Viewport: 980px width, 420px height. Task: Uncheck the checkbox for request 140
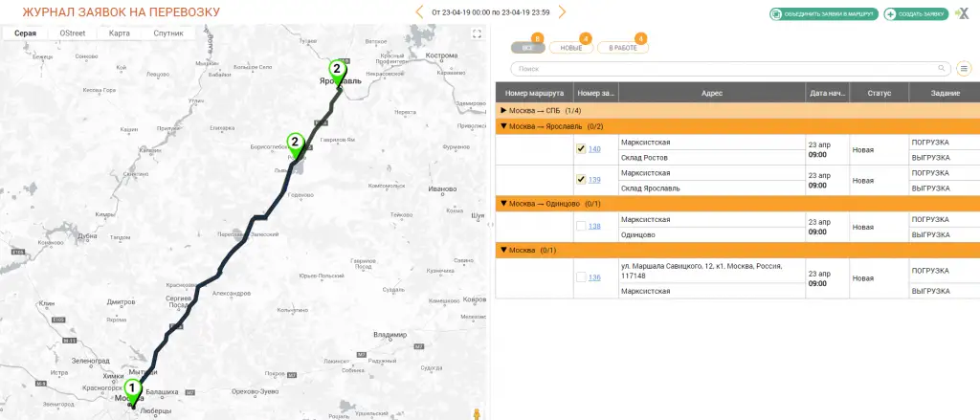point(582,149)
